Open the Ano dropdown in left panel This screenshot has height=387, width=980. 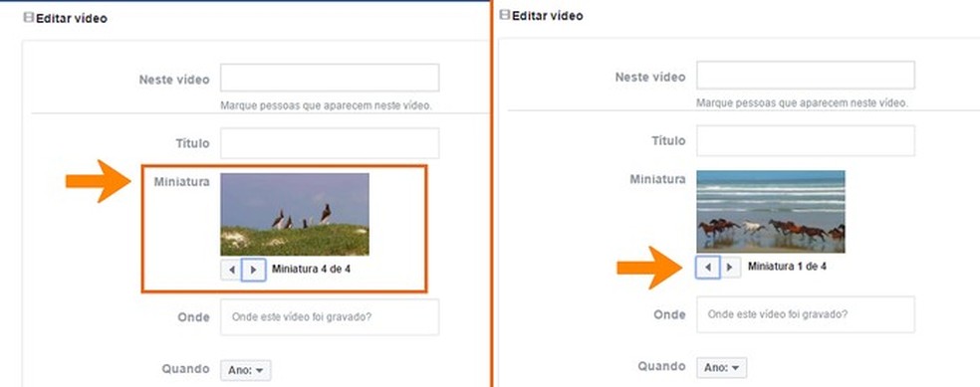(246, 370)
